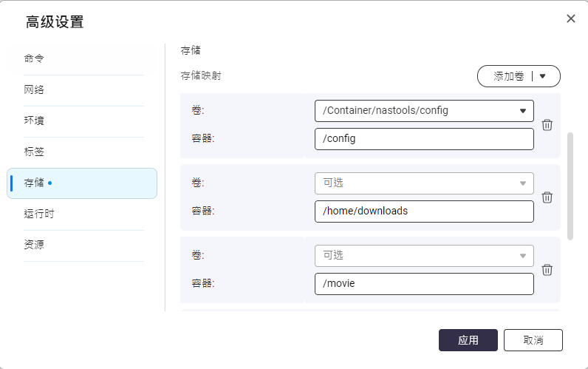Click the /config container path field

click(x=424, y=139)
